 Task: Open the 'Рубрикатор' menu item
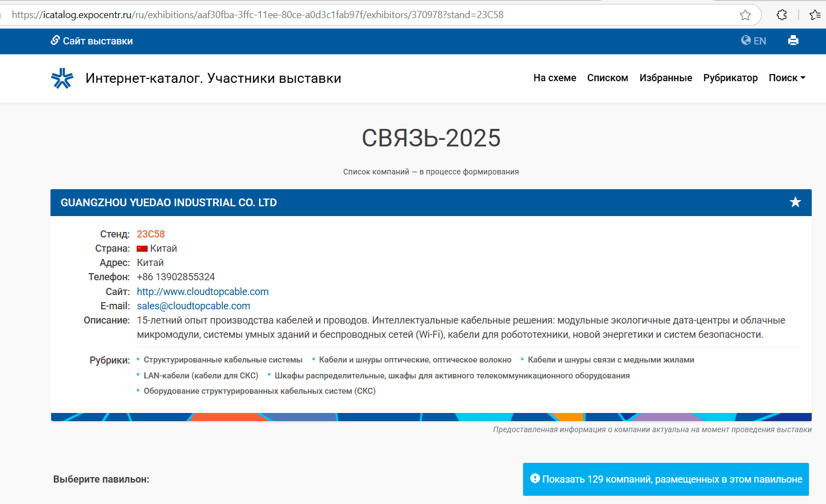click(x=731, y=78)
